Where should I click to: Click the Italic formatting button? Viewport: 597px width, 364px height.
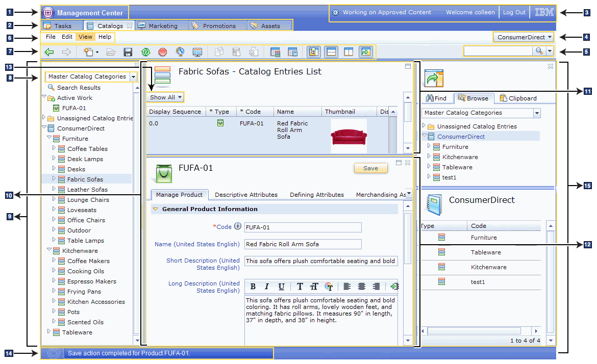[x=267, y=287]
